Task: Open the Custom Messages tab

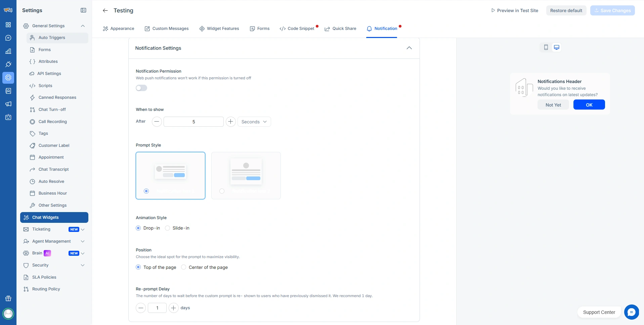Action: [x=167, y=29]
